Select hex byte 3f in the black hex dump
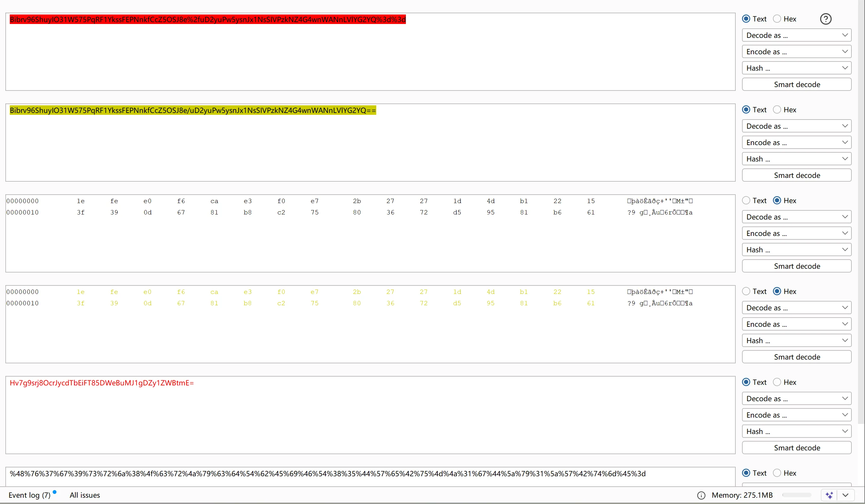 click(81, 212)
